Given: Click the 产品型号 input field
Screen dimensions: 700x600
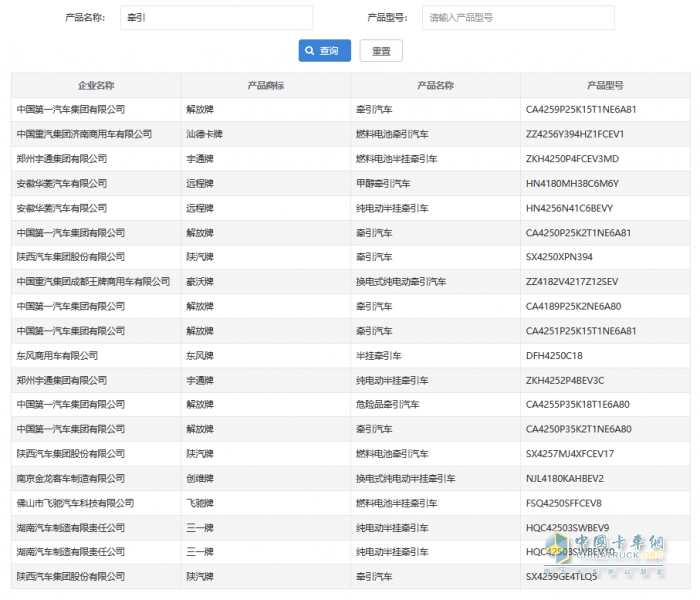Looking at the screenshot, I should coord(518,18).
